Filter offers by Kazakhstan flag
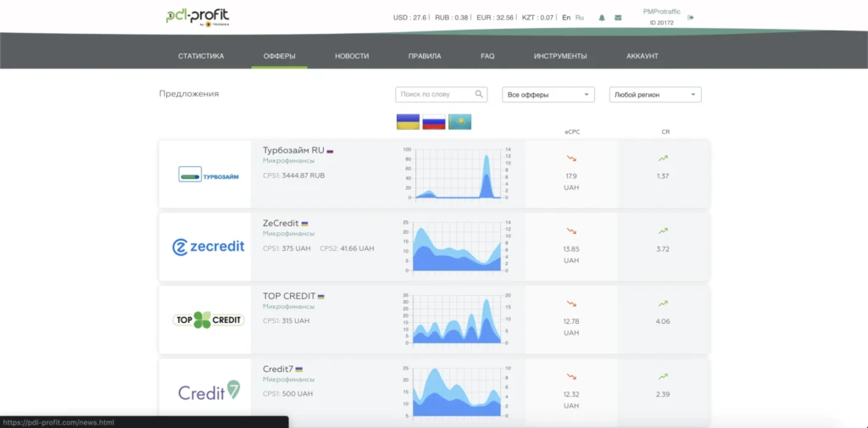 click(x=460, y=122)
